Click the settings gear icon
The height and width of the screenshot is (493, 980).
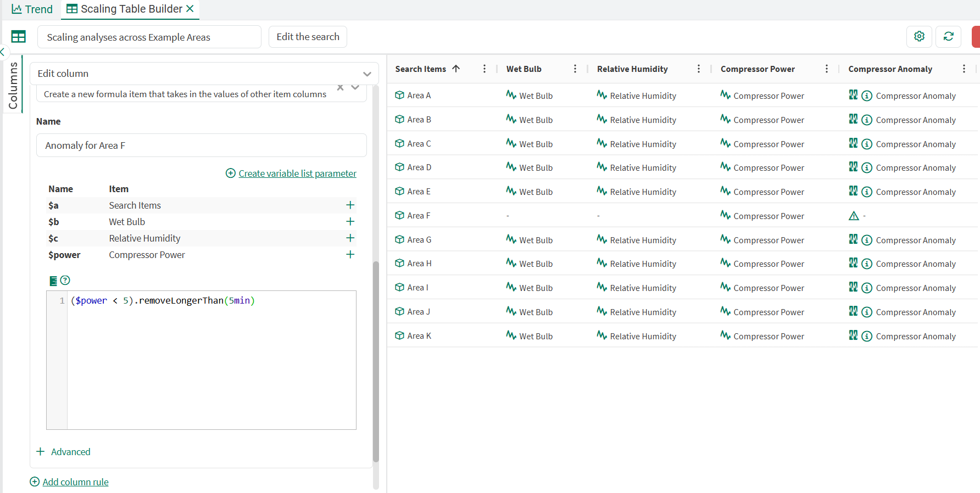(x=919, y=36)
